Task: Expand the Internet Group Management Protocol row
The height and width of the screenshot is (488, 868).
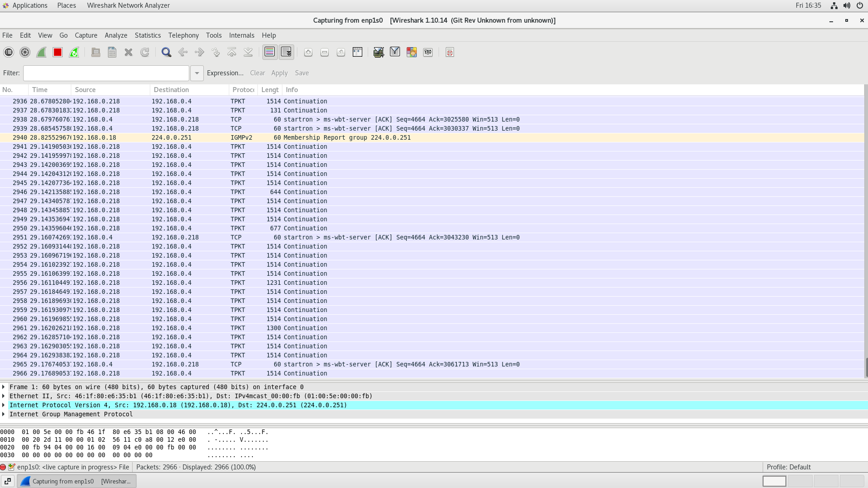Action: pos(4,414)
